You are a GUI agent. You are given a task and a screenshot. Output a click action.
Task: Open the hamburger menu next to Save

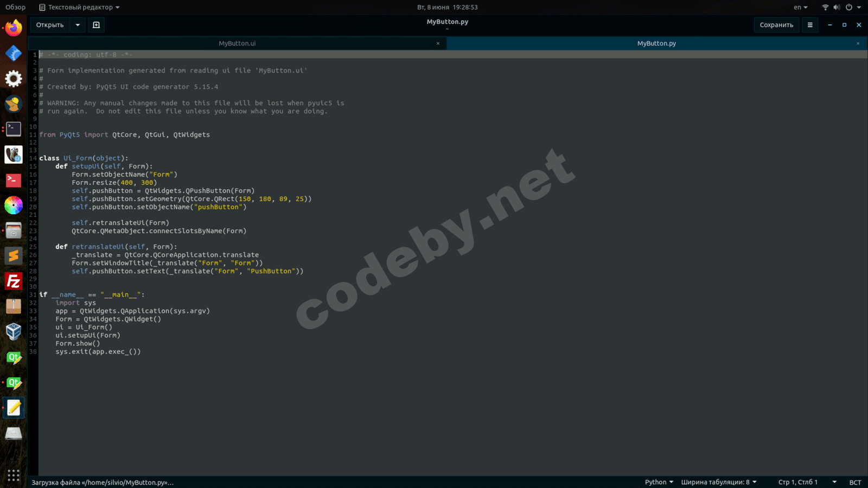(x=809, y=25)
